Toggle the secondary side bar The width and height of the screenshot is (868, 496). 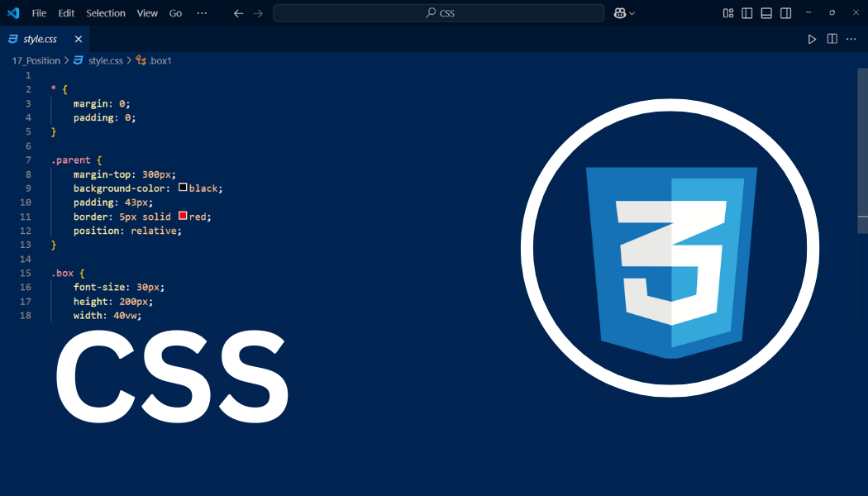(x=785, y=12)
